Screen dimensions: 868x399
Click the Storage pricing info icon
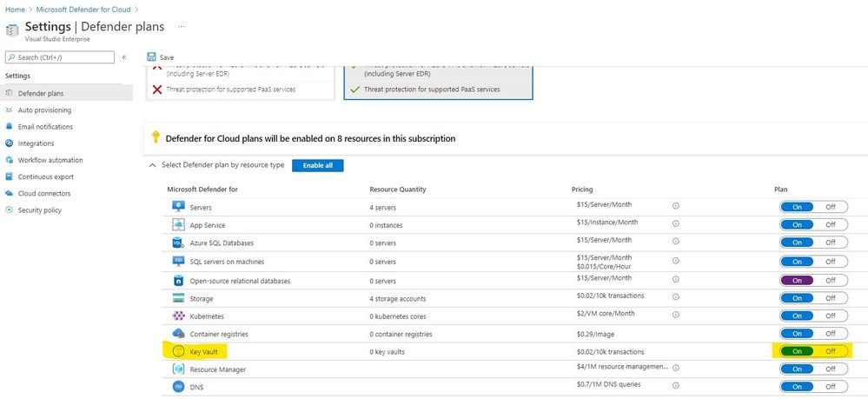[676, 297]
